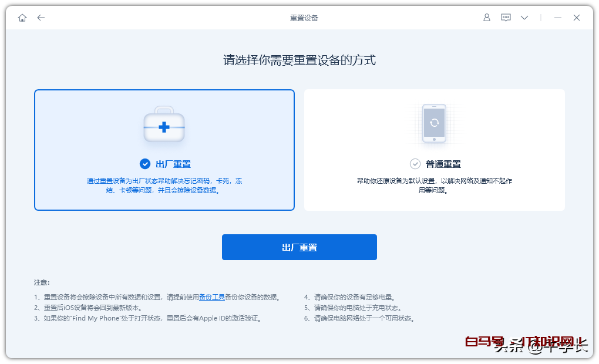Click the 普通重置 option title label
Screen dimensions: 599x364
[x=443, y=164]
